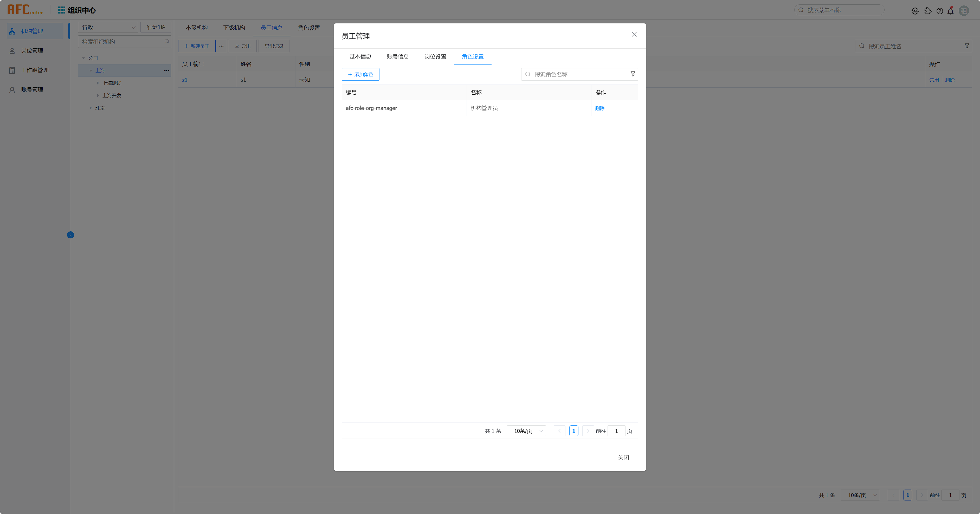Open the plugin puzzle icon
Image resolution: width=980 pixels, height=514 pixels.
(x=928, y=11)
